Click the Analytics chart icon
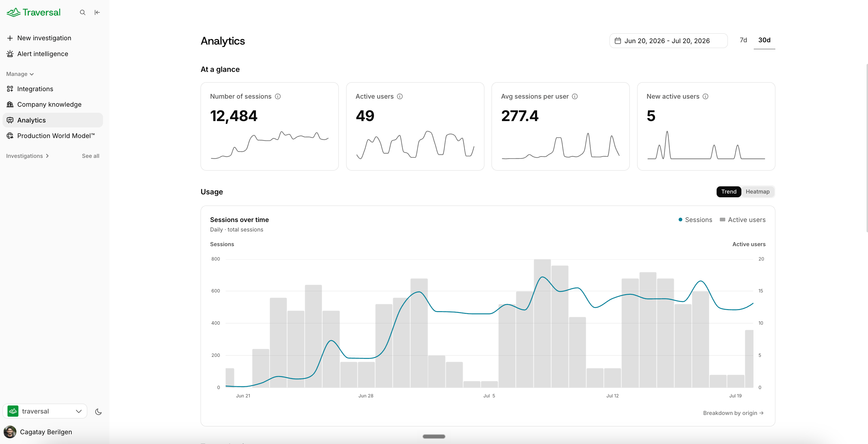 [x=10, y=120]
